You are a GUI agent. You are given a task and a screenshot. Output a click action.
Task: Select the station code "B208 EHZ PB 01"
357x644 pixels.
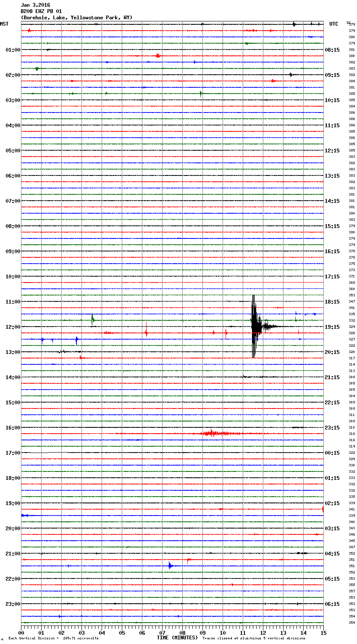[x=41, y=11]
